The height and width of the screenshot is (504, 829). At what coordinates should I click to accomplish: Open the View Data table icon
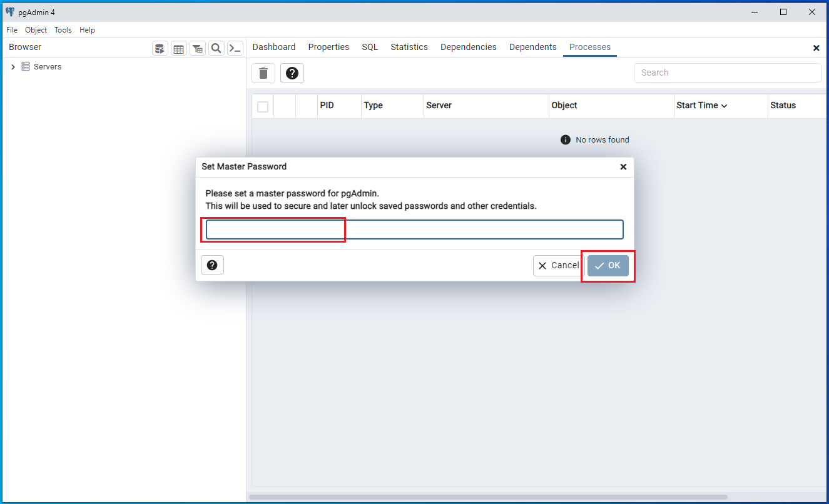click(x=179, y=48)
